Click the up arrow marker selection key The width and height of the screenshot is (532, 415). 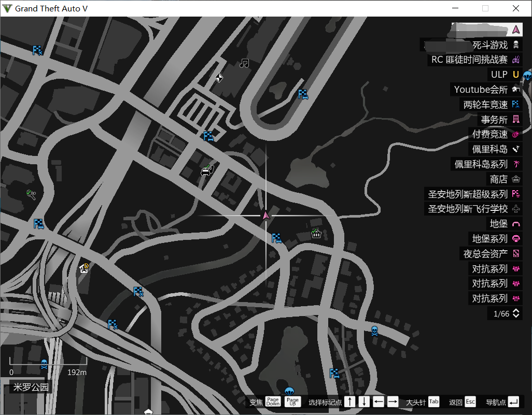click(x=350, y=402)
